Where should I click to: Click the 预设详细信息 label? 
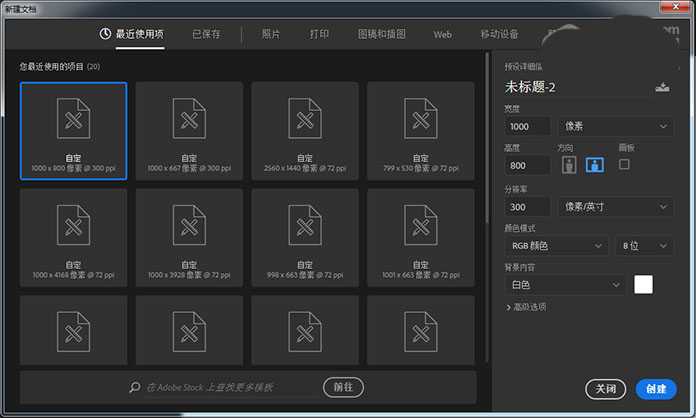point(523,67)
